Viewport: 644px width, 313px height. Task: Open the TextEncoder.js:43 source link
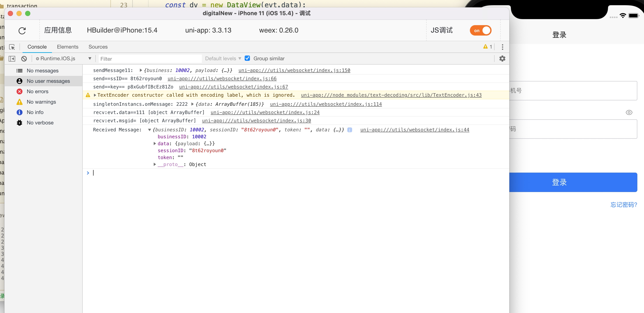391,95
